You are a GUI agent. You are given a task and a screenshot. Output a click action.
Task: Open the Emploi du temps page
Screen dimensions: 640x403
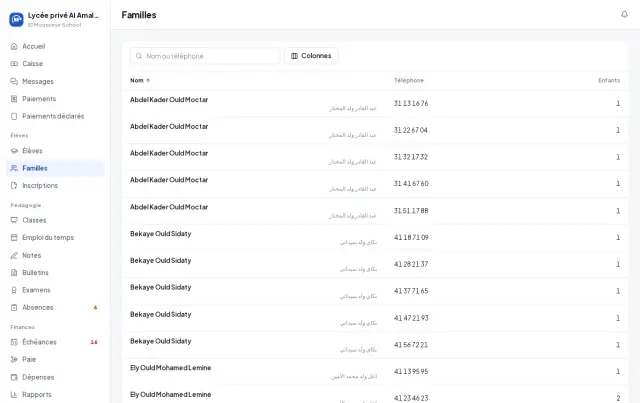click(x=55, y=237)
